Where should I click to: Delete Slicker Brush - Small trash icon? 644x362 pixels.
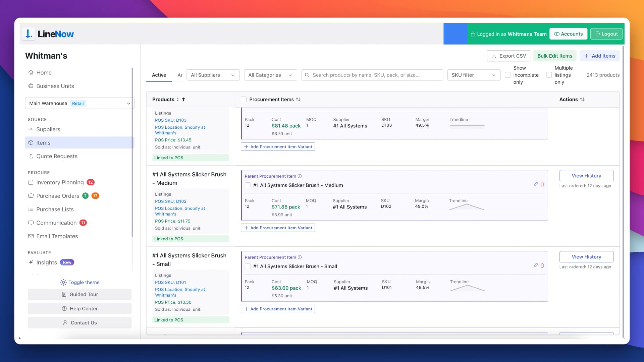click(x=542, y=265)
